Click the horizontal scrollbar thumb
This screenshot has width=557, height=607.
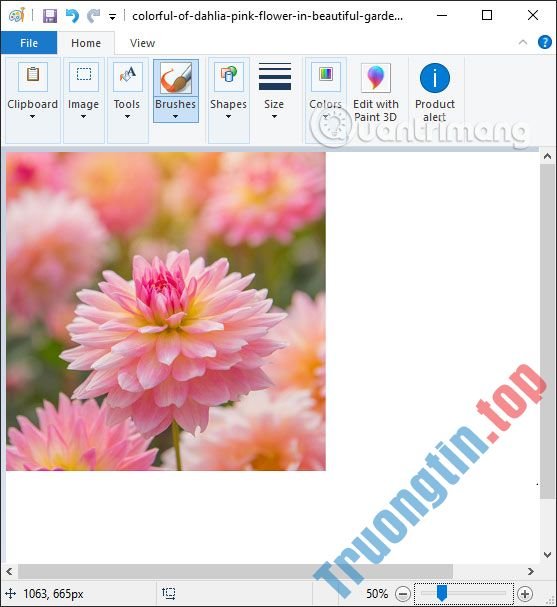(235, 571)
